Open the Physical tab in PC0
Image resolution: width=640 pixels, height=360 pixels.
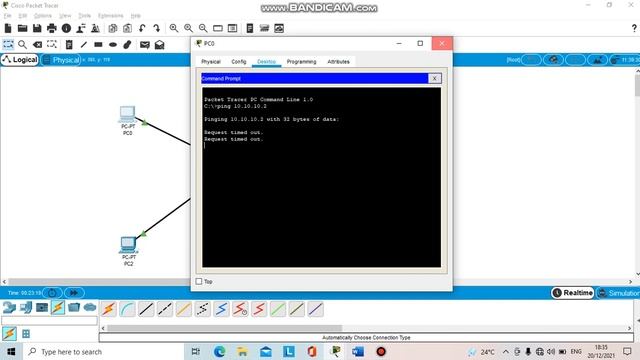(211, 62)
